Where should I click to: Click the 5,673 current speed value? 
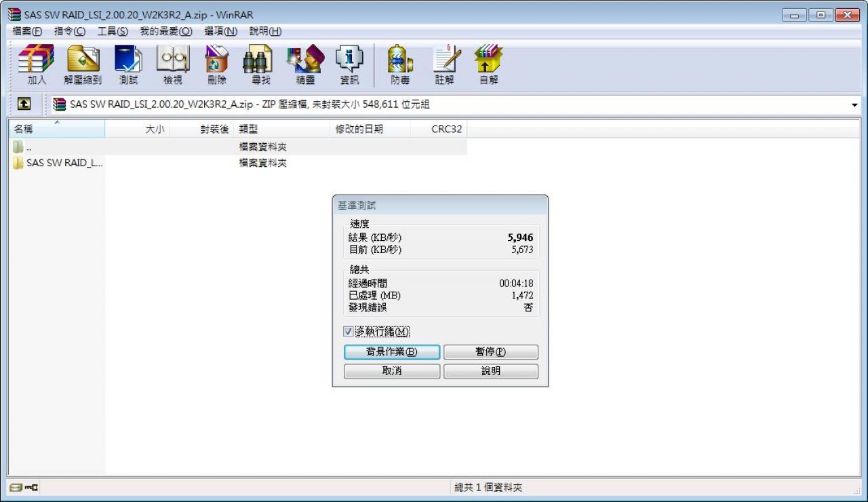coord(522,250)
